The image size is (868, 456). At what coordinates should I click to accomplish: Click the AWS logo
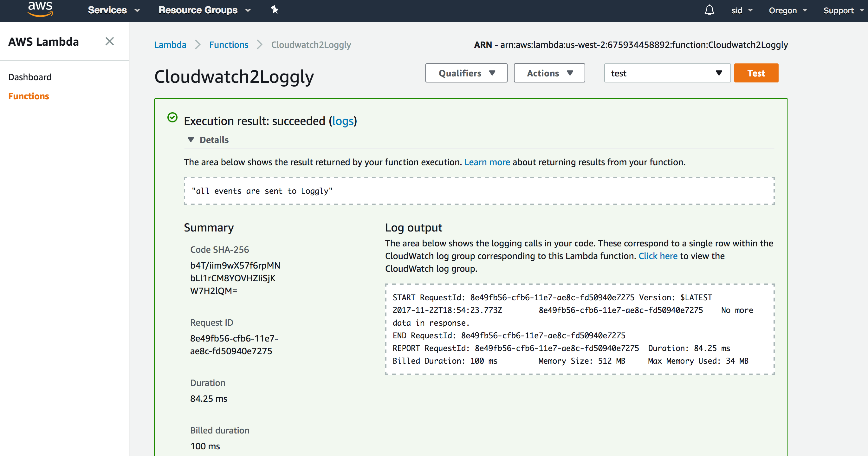tap(40, 9)
